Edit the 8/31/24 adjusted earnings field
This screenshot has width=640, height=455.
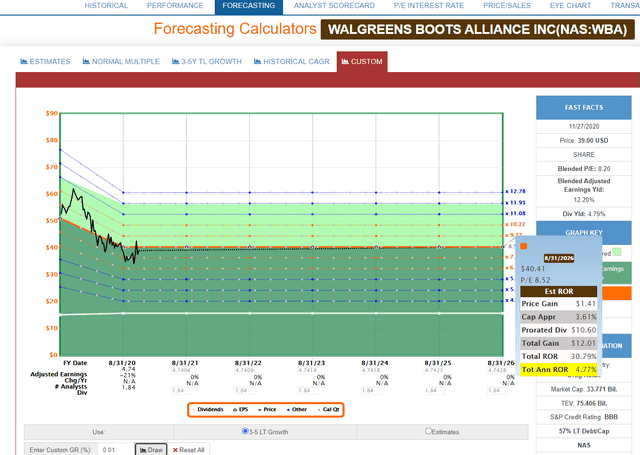click(x=371, y=370)
